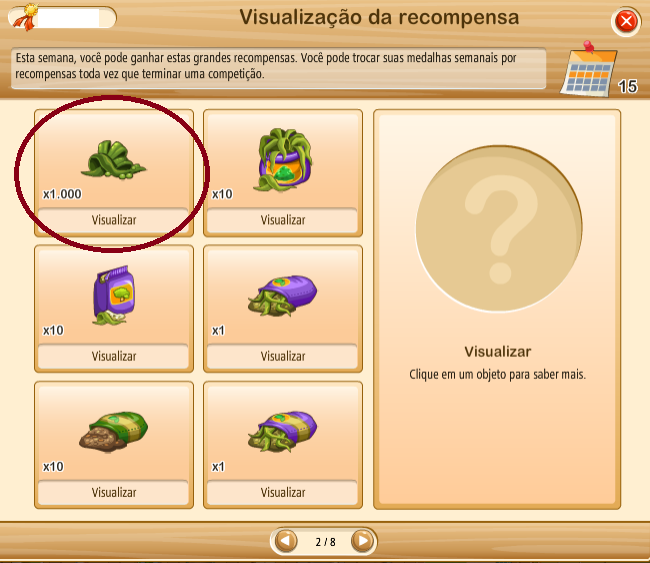Select the potted plant x10 reward icon
650x563 pixels.
pos(284,160)
